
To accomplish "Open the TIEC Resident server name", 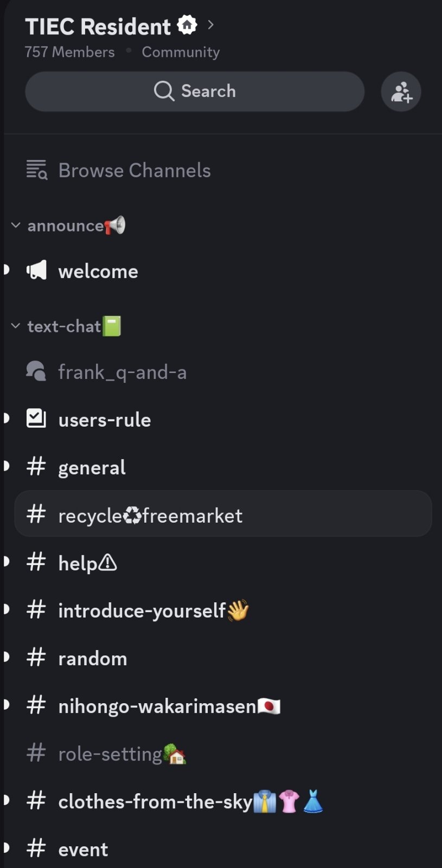I will 98,26.
